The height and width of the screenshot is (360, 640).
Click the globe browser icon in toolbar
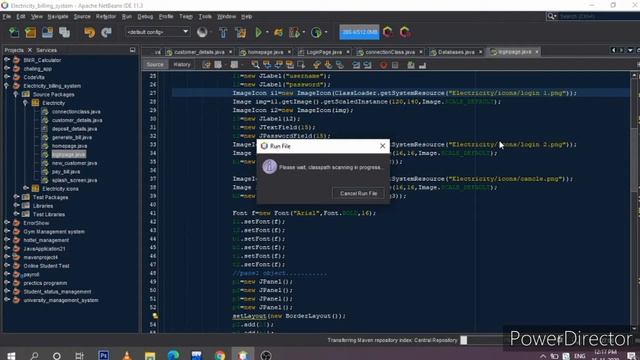[x=202, y=32]
